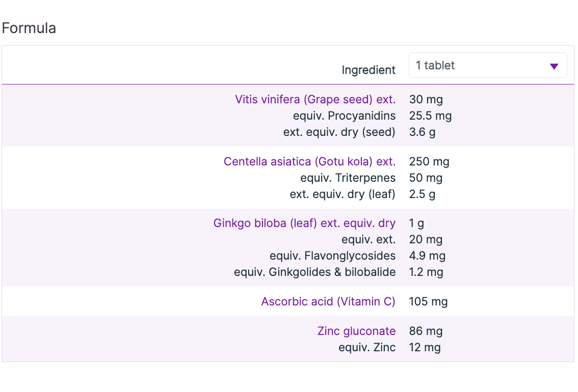Click the 105 mg Vitamin C amount
This screenshot has height=392, width=578.
428,301
